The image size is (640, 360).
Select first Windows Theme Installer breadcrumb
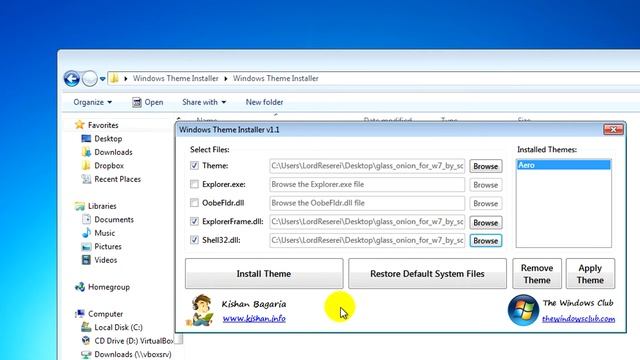click(176, 78)
